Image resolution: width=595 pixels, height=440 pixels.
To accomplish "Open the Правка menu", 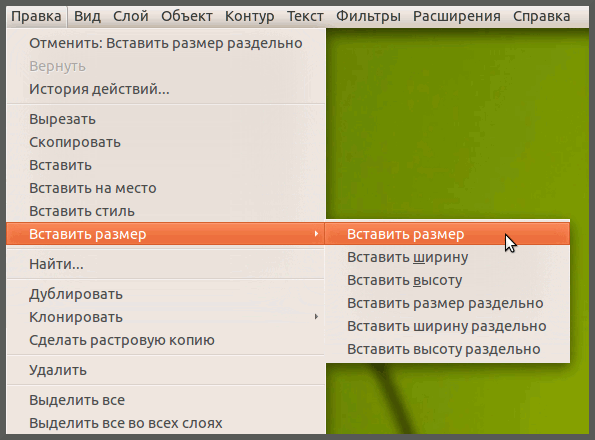I will pyautogui.click(x=36, y=16).
